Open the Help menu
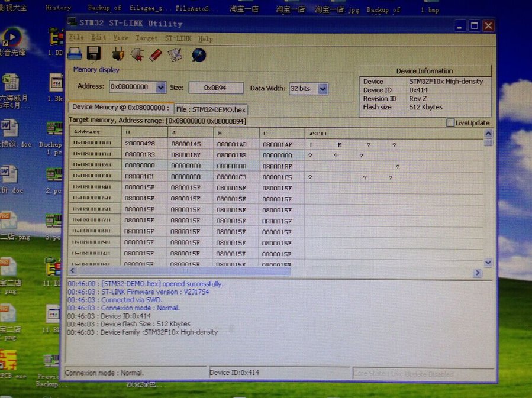 click(205, 39)
